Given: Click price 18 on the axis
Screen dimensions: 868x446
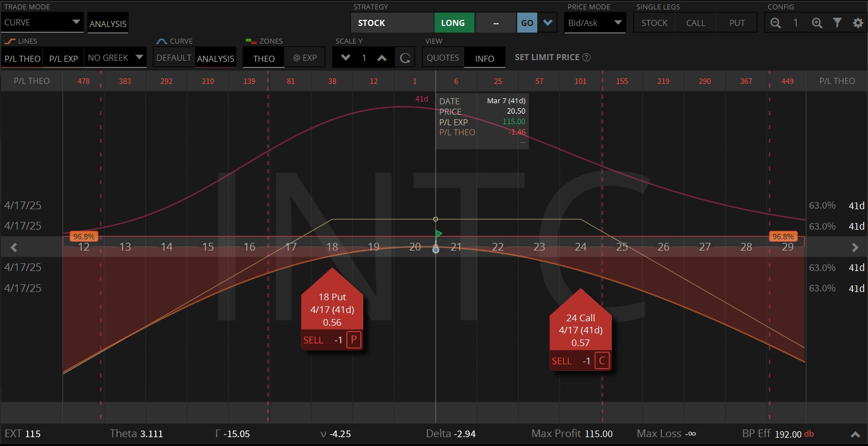Looking at the screenshot, I should click(x=332, y=247).
